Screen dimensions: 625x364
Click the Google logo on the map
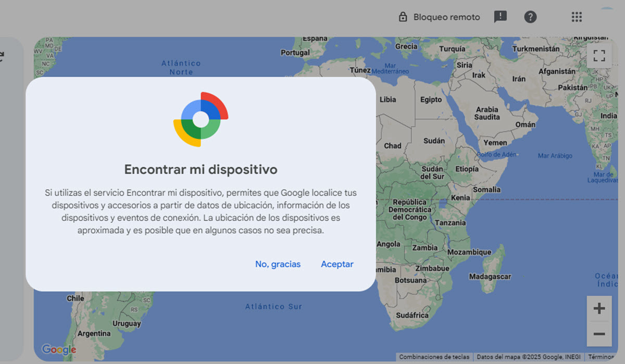pyautogui.click(x=59, y=349)
